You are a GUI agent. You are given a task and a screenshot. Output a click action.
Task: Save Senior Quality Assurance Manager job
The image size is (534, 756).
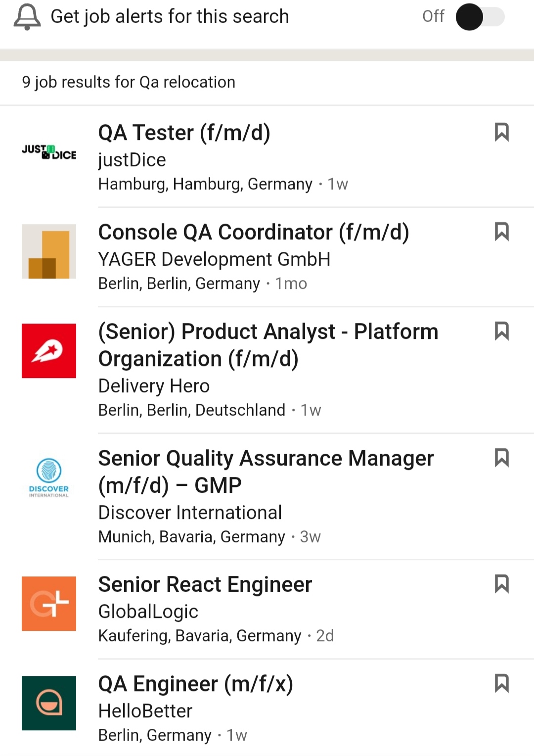point(501,458)
